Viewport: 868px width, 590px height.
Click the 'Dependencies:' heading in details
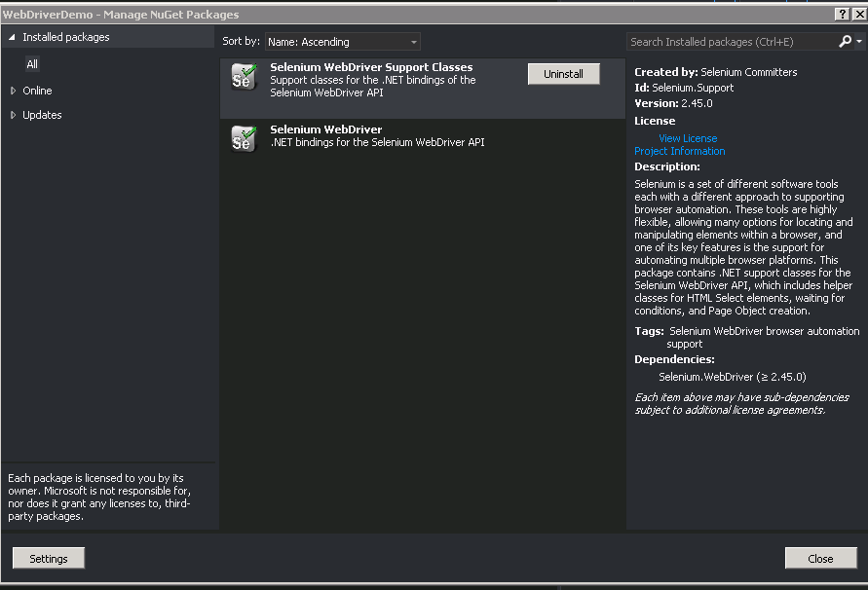click(674, 359)
